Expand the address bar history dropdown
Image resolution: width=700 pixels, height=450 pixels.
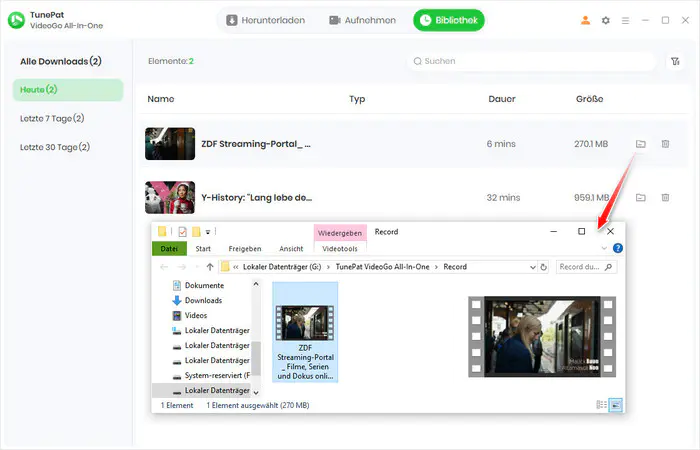[533, 267]
